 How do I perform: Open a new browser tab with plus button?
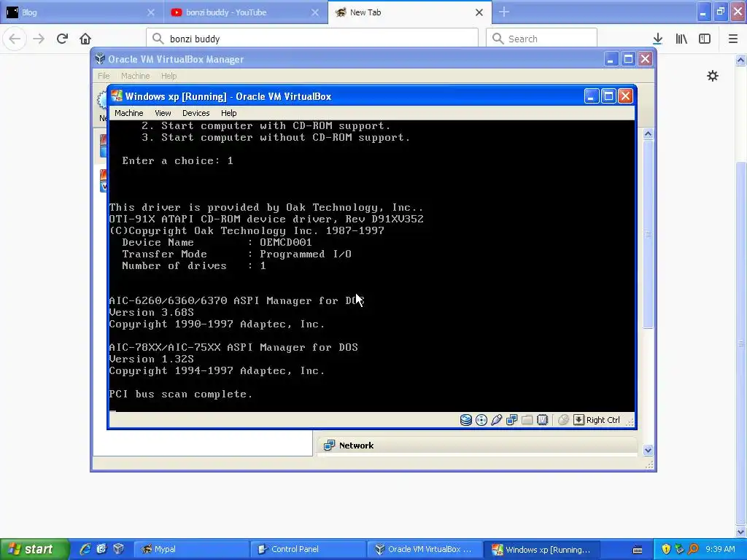503,12
